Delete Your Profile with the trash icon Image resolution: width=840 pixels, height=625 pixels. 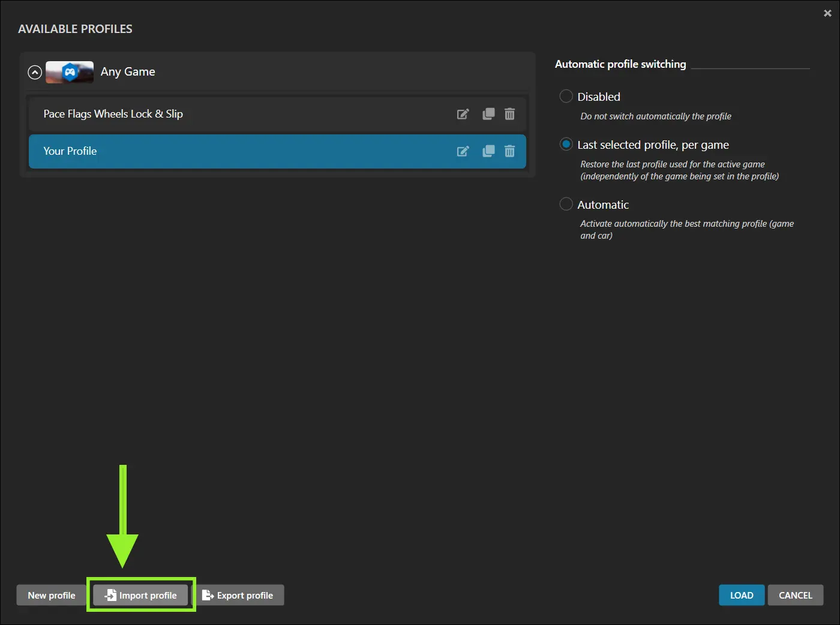click(x=509, y=151)
